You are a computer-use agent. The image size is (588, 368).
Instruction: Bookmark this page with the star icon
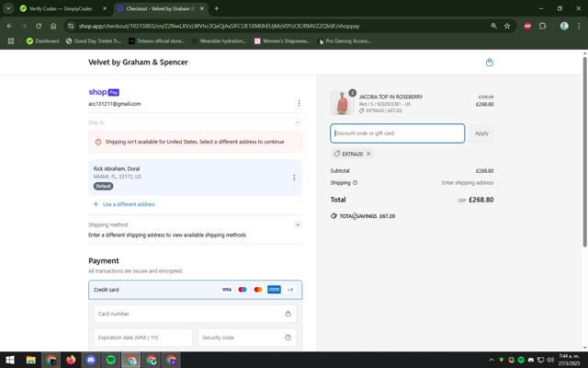pyautogui.click(x=507, y=26)
